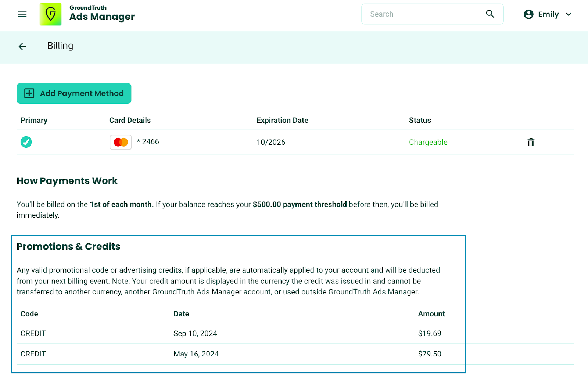Click the Mastercard card logo
Screen dimensions: 588x380
coord(121,142)
